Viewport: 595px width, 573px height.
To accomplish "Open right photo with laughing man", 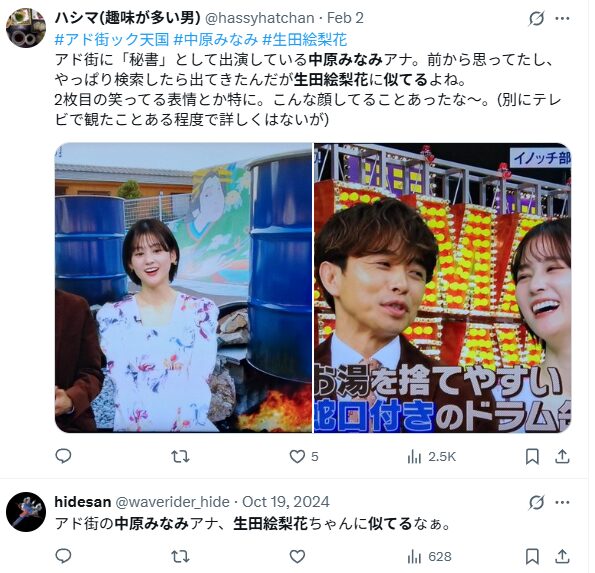I will [x=442, y=290].
